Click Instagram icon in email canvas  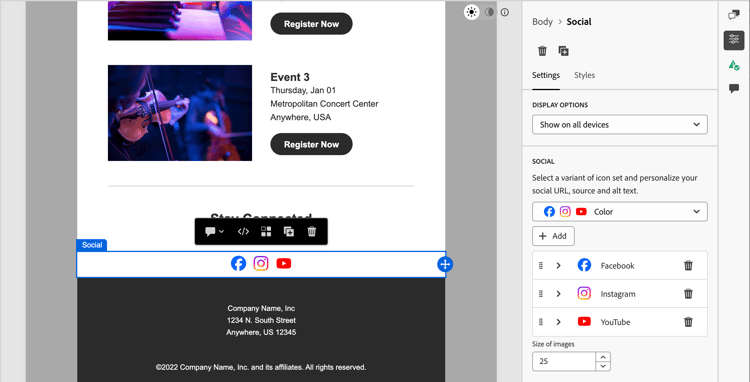tap(261, 263)
